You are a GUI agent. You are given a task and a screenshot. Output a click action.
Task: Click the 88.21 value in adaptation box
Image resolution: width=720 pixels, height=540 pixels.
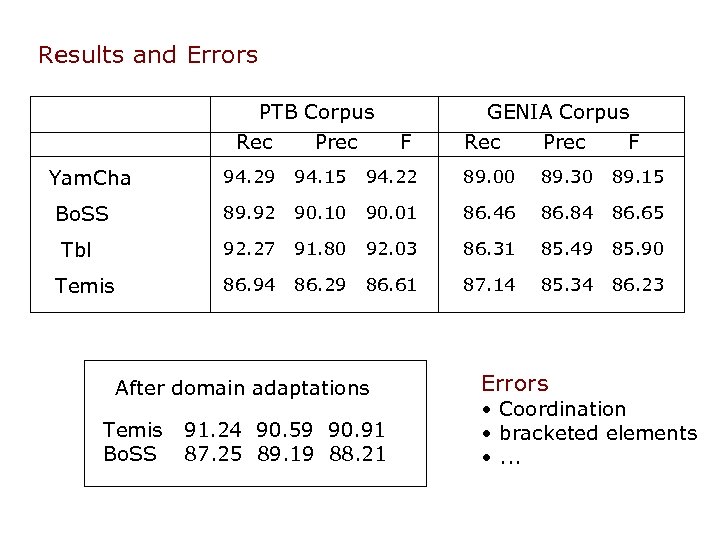tap(357, 453)
